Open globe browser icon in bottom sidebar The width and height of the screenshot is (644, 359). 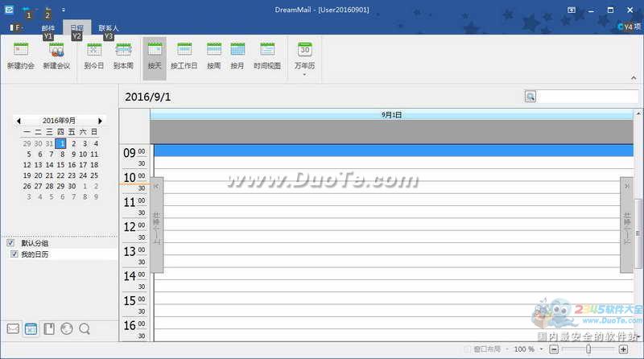click(67, 328)
